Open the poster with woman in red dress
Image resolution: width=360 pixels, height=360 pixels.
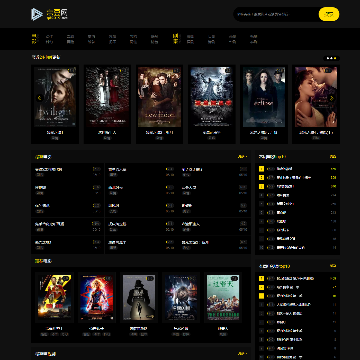coord(107,97)
